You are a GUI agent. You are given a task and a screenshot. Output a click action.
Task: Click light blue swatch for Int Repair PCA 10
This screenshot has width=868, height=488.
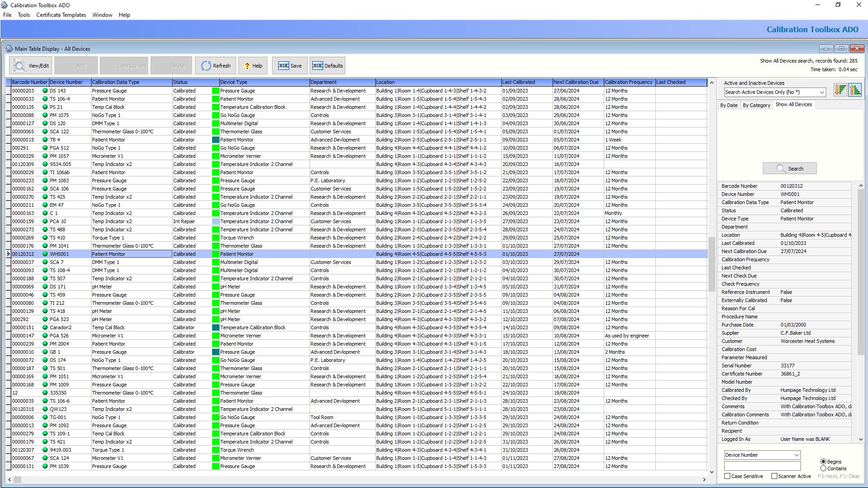pyautogui.click(x=216, y=221)
